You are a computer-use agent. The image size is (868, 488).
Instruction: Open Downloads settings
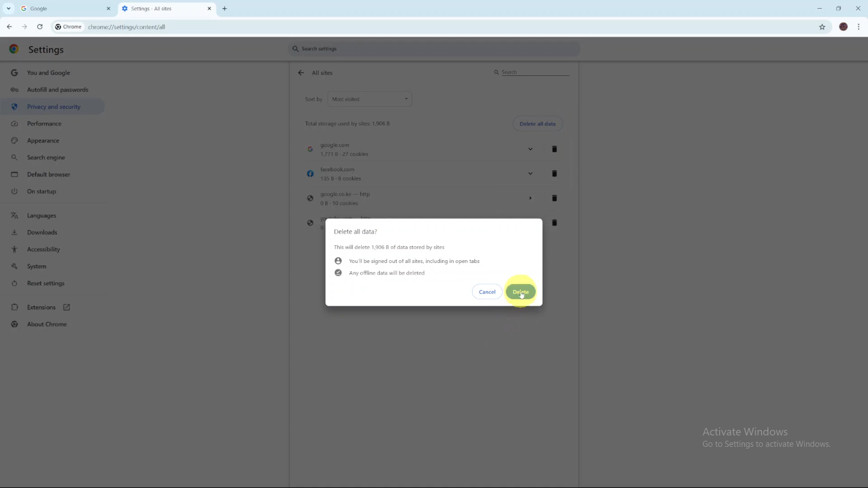point(42,233)
